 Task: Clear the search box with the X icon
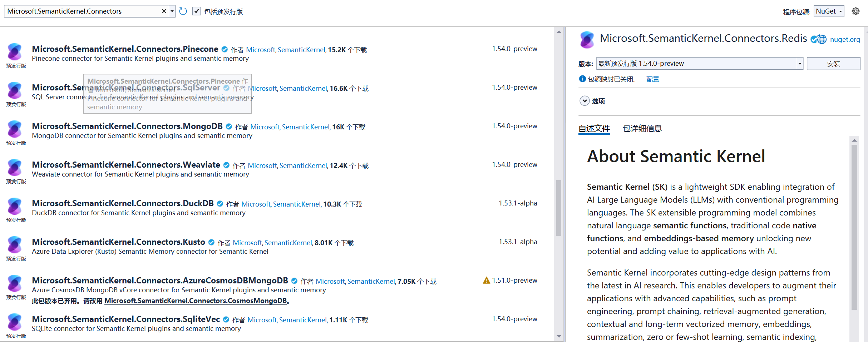click(x=164, y=11)
